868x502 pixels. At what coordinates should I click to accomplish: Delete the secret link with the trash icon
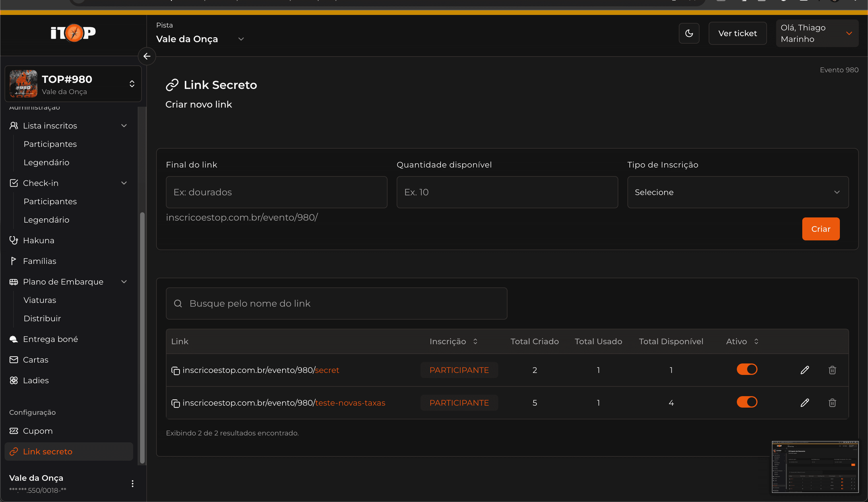(x=832, y=370)
